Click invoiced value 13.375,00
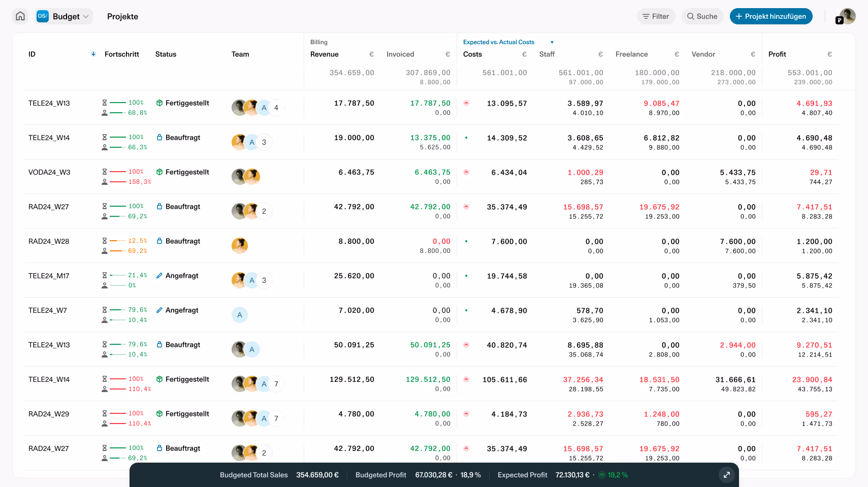Screen dimensions: 868x487 [430, 138]
